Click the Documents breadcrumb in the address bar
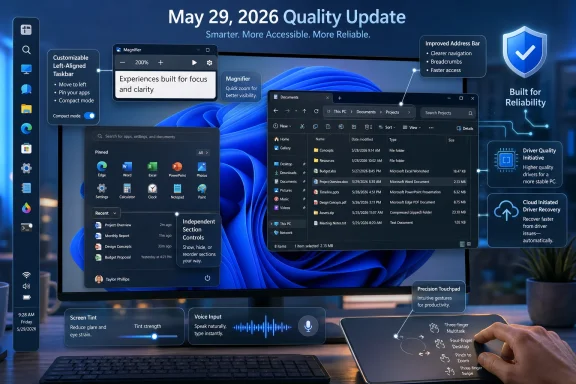 pos(366,112)
